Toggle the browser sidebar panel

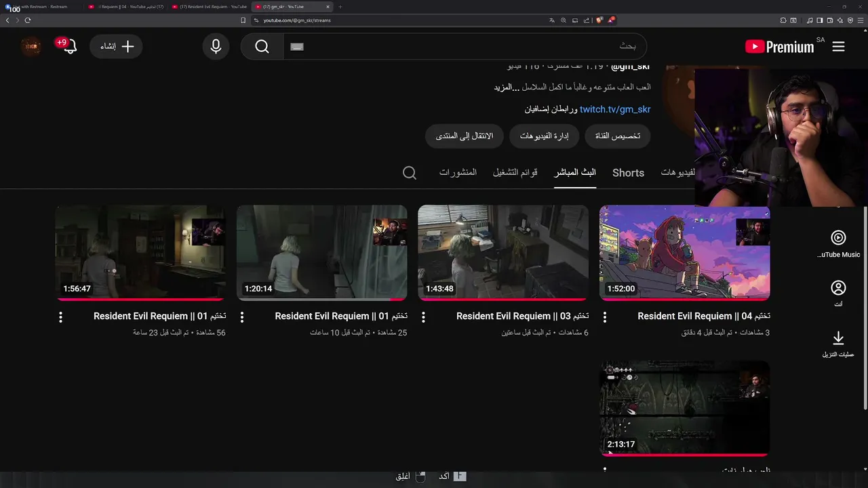[x=819, y=20]
